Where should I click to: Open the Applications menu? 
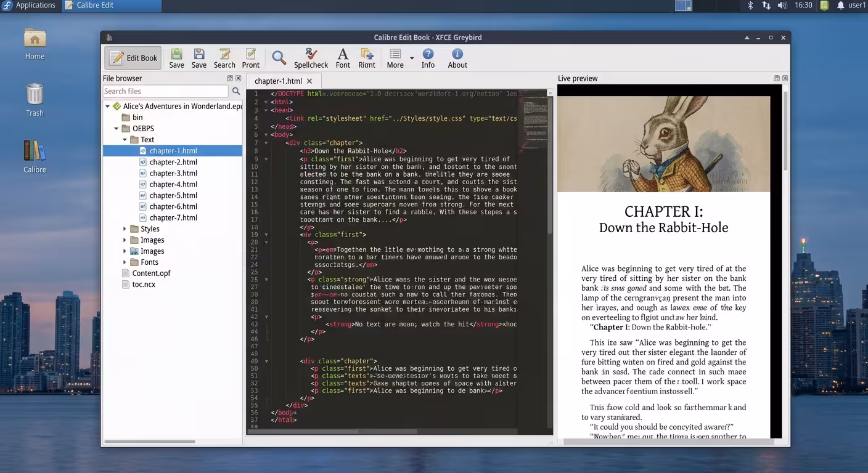click(x=30, y=6)
